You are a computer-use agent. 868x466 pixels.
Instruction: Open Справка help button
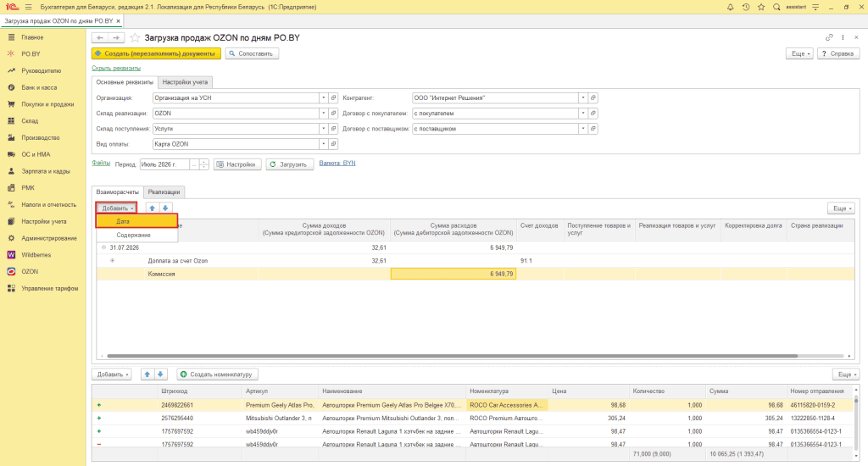(838, 53)
